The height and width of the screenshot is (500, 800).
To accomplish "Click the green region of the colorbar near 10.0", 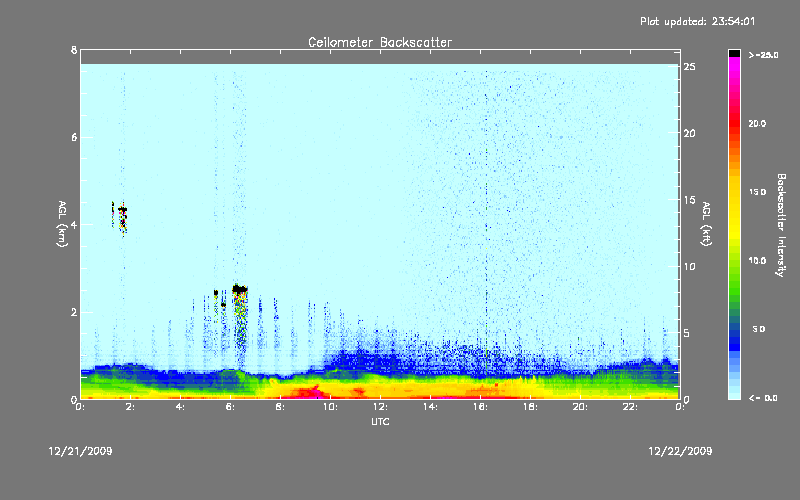I will [x=734, y=261].
